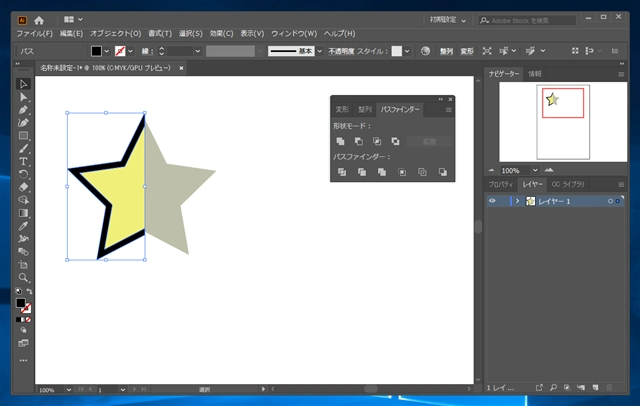Select the Pen tool

[23, 110]
